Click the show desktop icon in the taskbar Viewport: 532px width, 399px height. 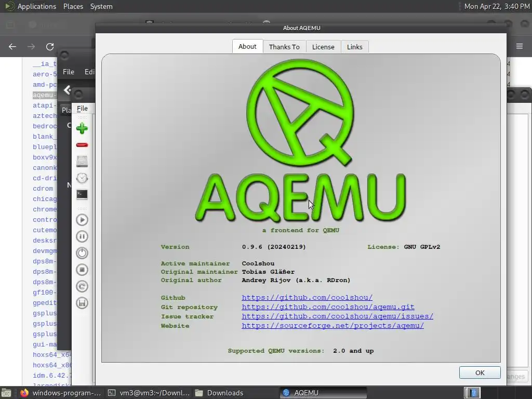pyautogui.click(x=6, y=393)
